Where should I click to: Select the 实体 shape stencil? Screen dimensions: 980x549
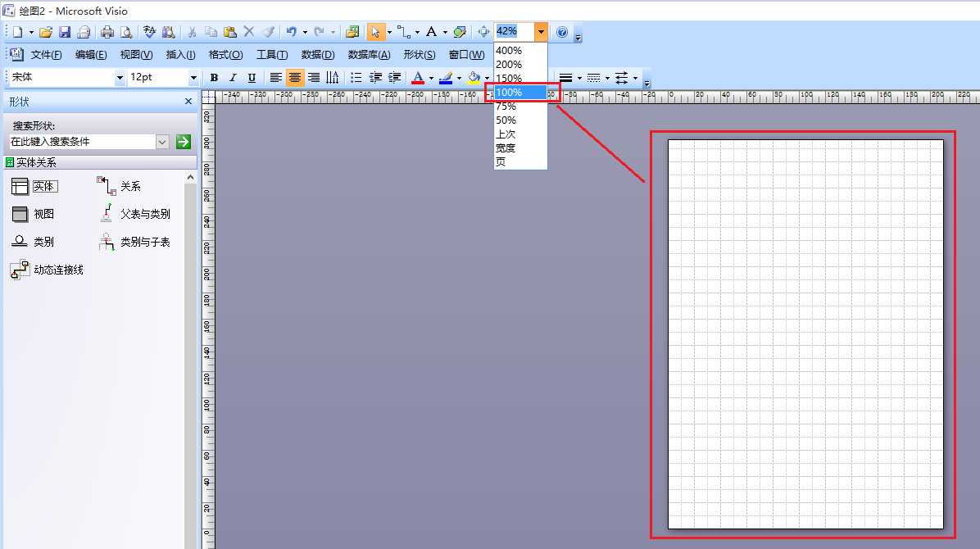coord(35,186)
